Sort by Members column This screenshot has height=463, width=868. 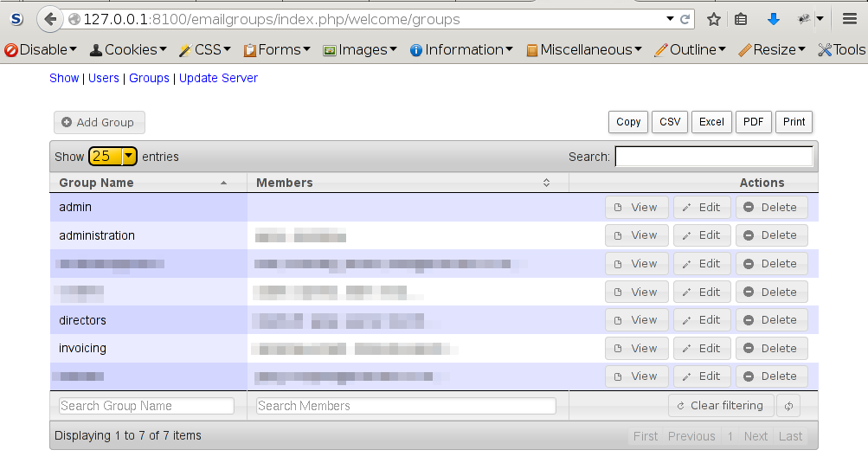[408, 183]
